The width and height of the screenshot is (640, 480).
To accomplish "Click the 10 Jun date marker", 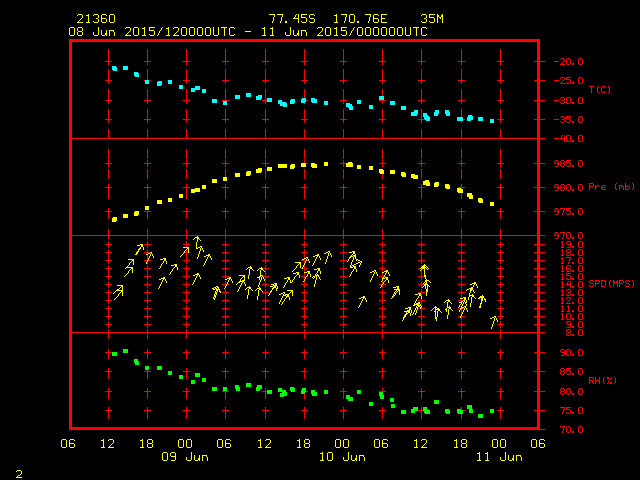I will click(341, 457).
